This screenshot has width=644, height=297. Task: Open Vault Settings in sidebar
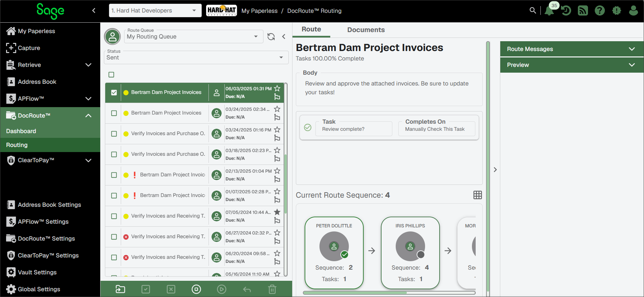click(x=50, y=272)
